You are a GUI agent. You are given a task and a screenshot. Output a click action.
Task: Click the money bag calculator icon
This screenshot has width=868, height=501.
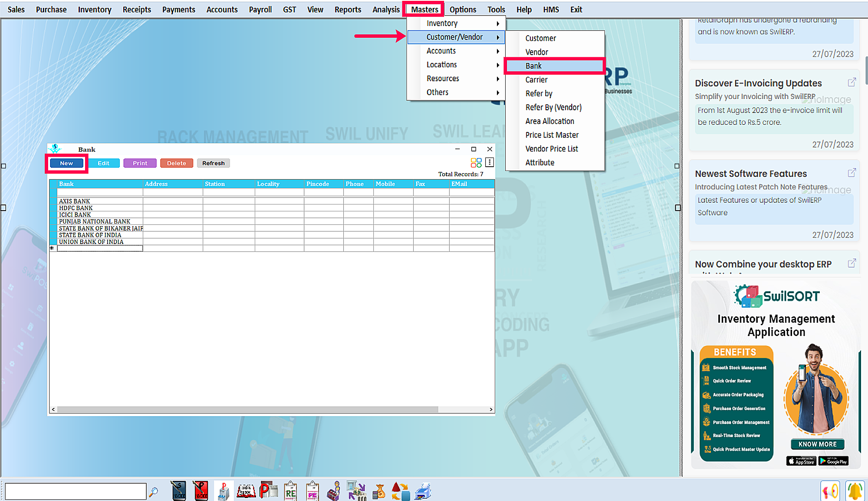379,491
